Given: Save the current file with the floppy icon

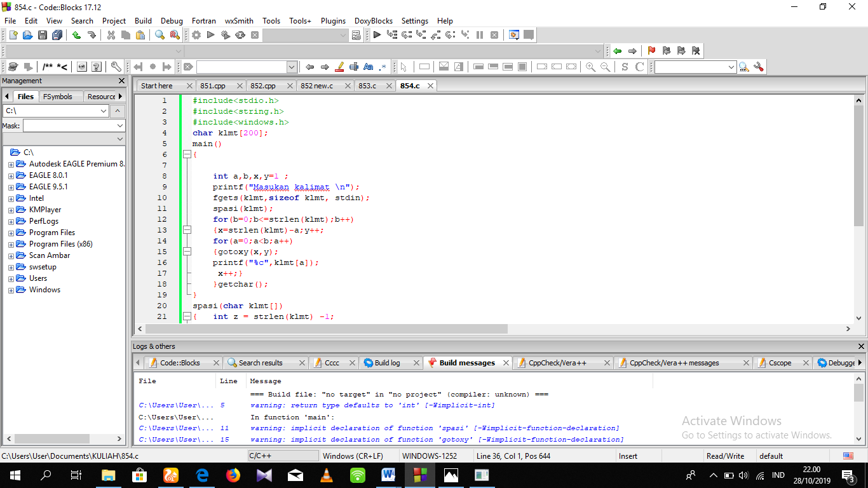Looking at the screenshot, I should pyautogui.click(x=43, y=35).
